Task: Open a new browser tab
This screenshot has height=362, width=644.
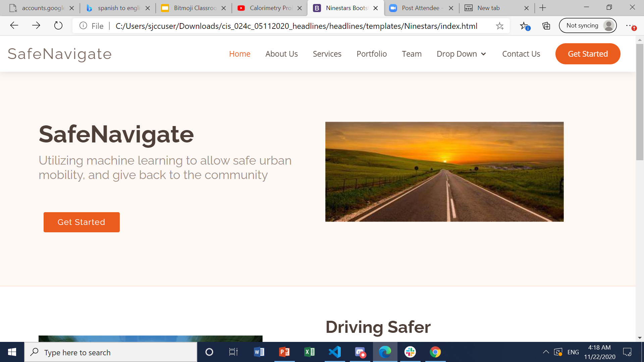Action: (543, 8)
